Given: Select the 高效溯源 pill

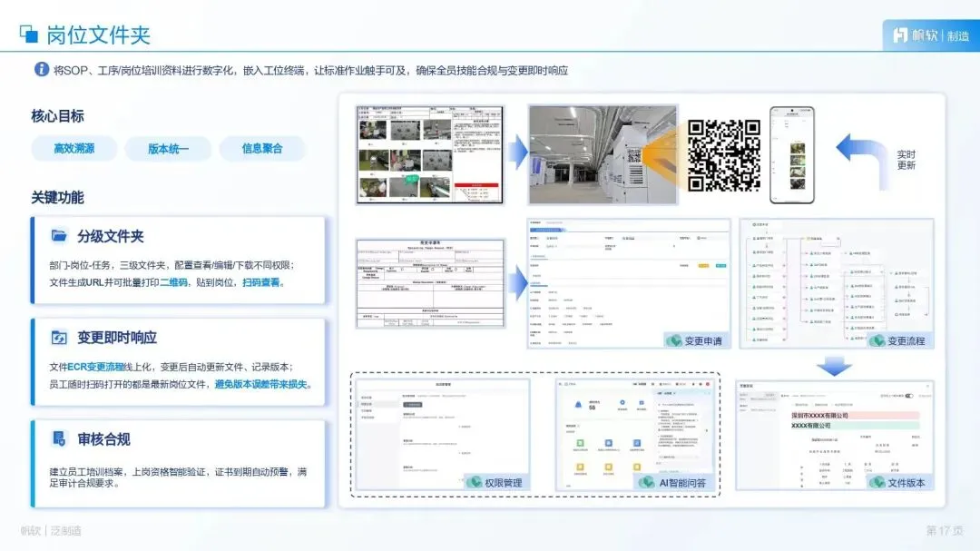Looking at the screenshot, I should 73,148.
